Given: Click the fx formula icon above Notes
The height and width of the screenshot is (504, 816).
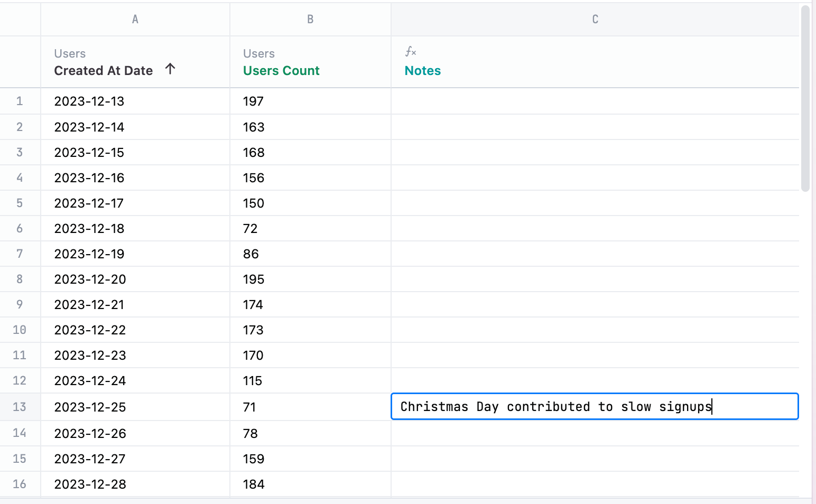Looking at the screenshot, I should point(411,51).
